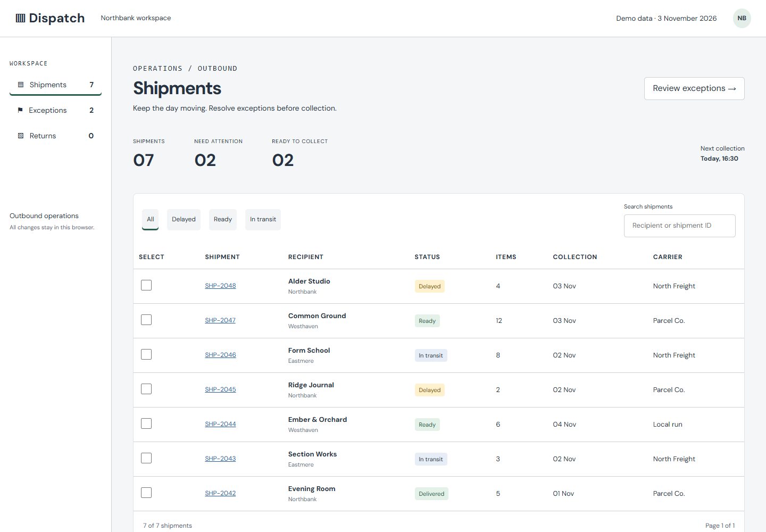The height and width of the screenshot is (532, 766).
Task: Check the Form School shipment checkbox
Action: (x=146, y=354)
